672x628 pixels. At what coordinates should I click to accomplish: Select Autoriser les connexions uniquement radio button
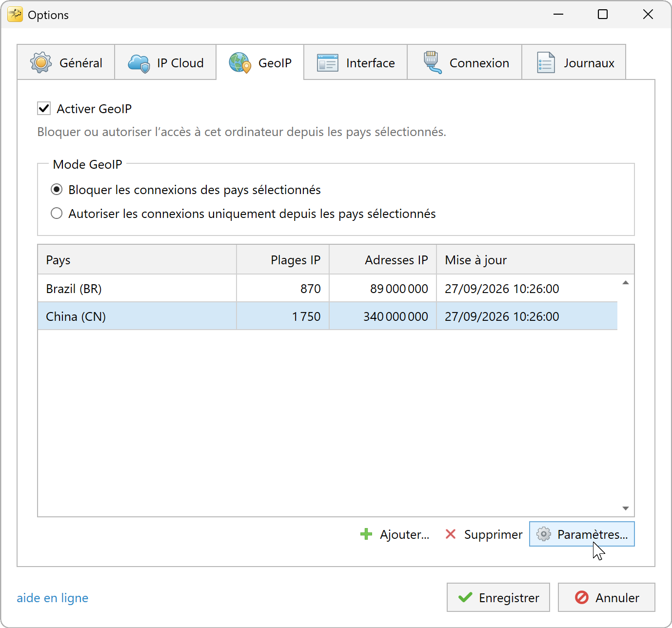pyautogui.click(x=57, y=213)
